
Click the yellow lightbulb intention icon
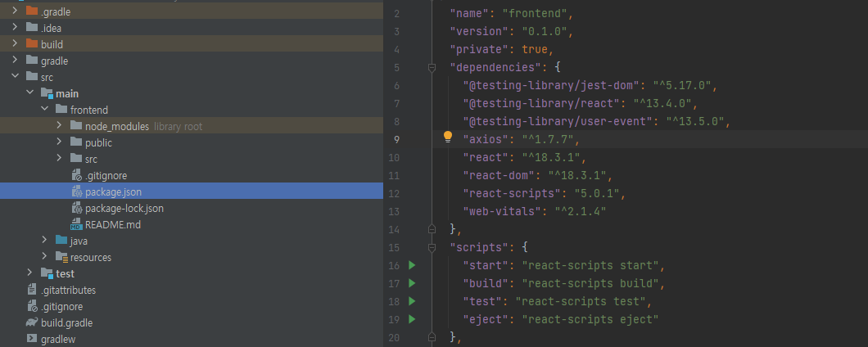[x=448, y=137]
